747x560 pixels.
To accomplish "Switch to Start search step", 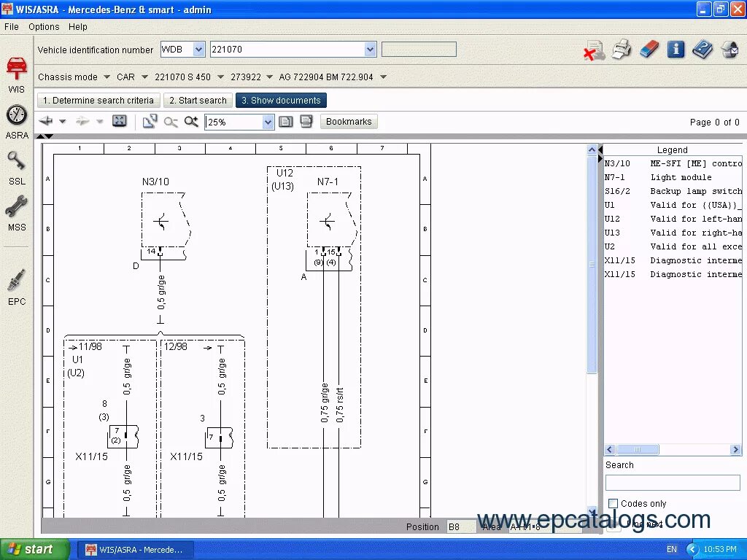I will pyautogui.click(x=198, y=101).
